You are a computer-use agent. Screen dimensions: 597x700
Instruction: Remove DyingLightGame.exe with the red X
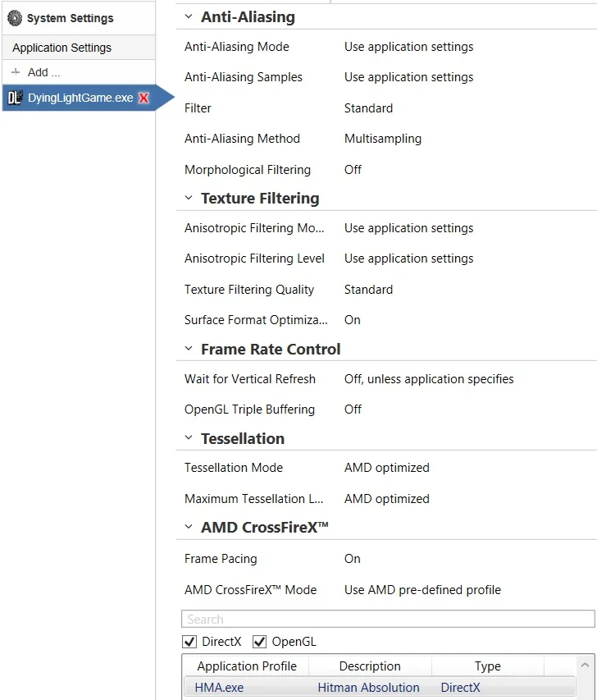(144, 98)
